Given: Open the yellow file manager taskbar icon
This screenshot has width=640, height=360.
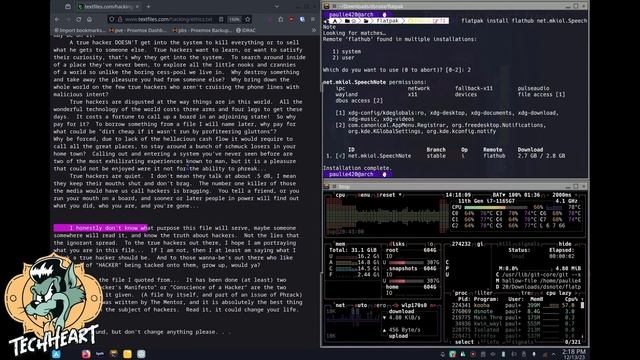Looking at the screenshot, I should click(127, 354).
